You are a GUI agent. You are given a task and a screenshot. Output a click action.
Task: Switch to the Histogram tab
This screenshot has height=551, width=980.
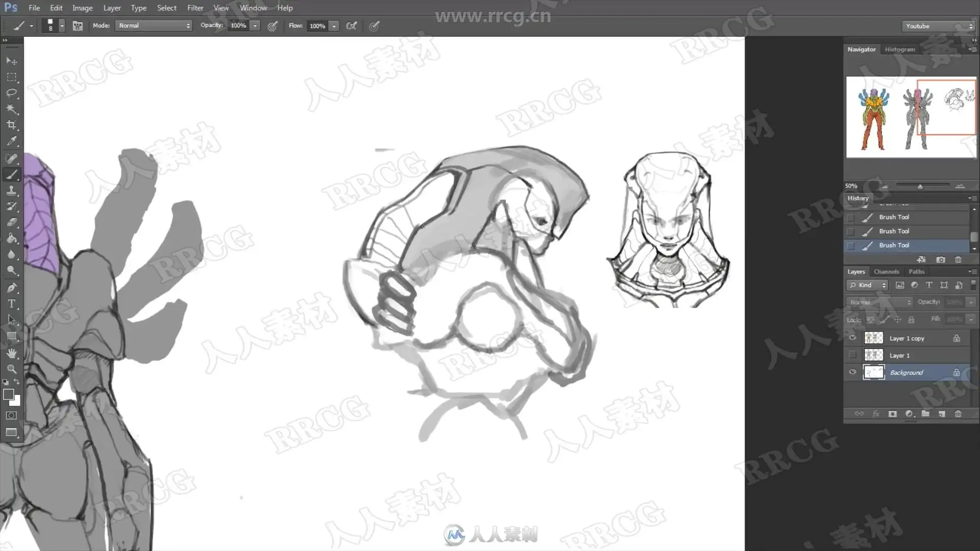click(x=899, y=49)
